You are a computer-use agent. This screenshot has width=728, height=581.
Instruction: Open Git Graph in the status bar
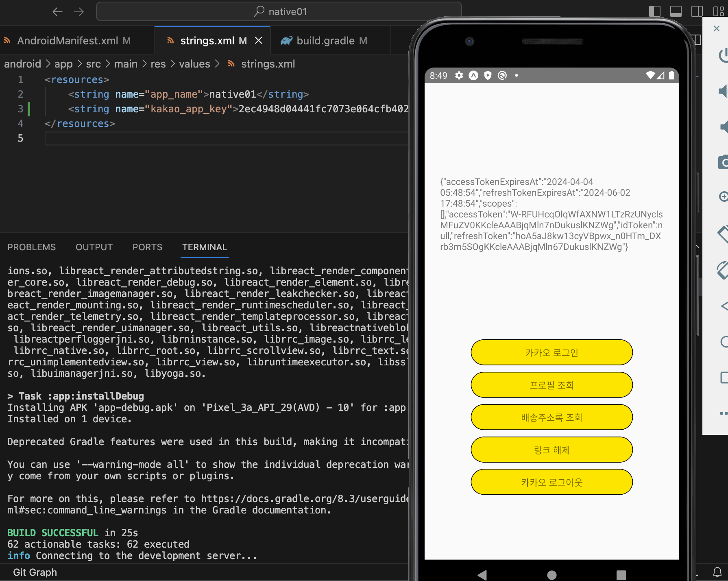(35, 572)
